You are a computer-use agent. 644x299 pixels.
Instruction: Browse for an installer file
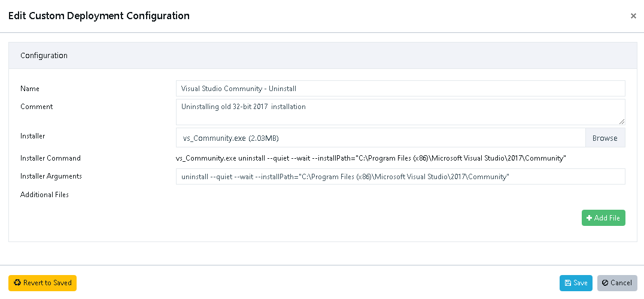pyautogui.click(x=605, y=138)
